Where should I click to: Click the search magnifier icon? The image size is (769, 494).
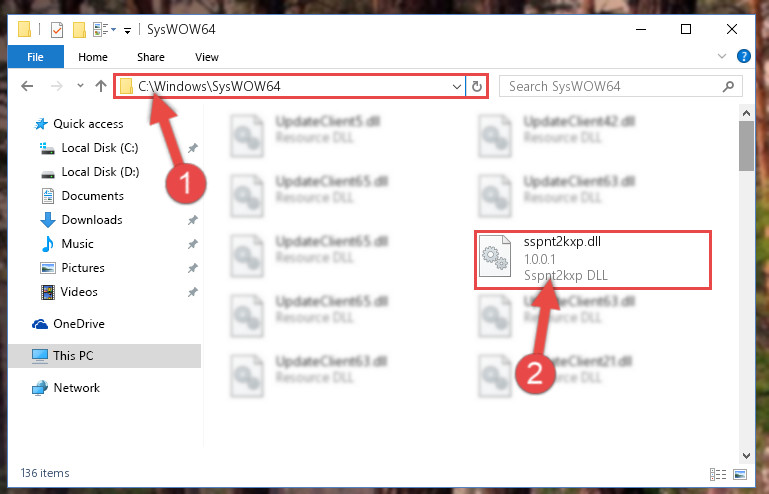click(728, 87)
